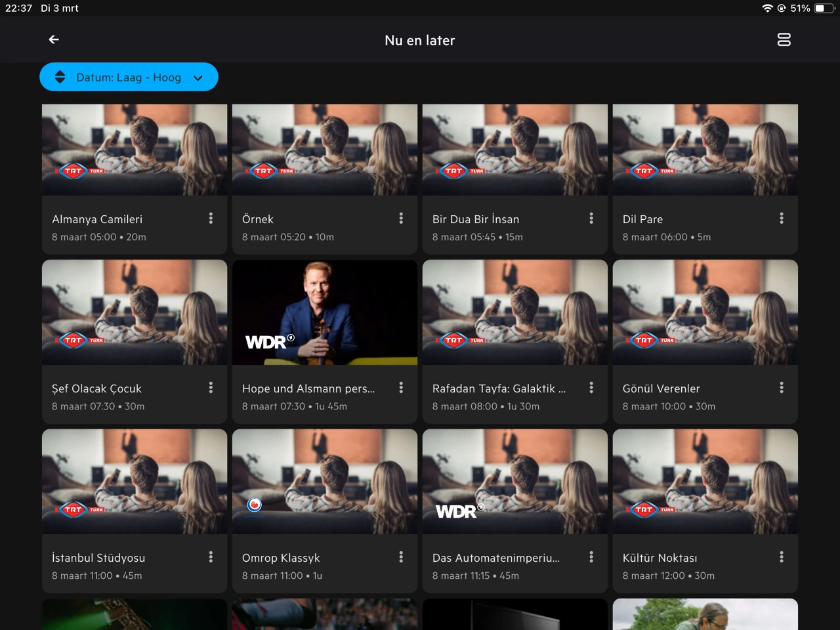The image size is (840, 630).
Task: Click the sort order arrows icon
Action: pos(60,77)
